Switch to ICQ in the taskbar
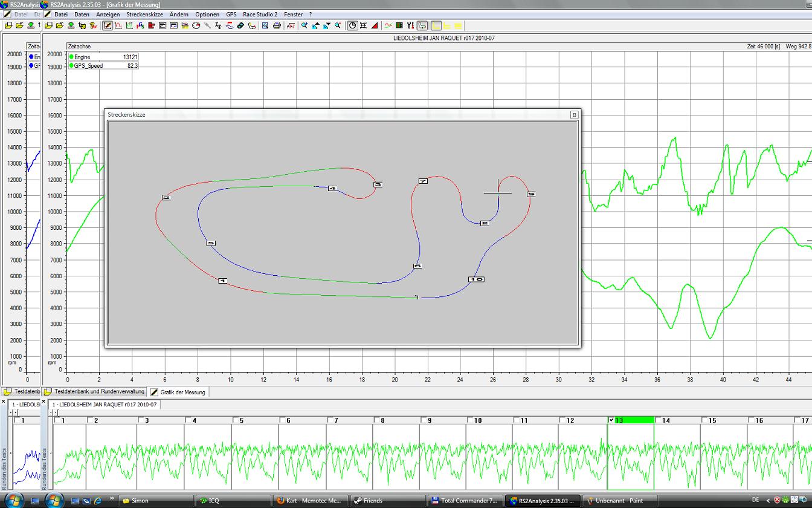 [233, 500]
